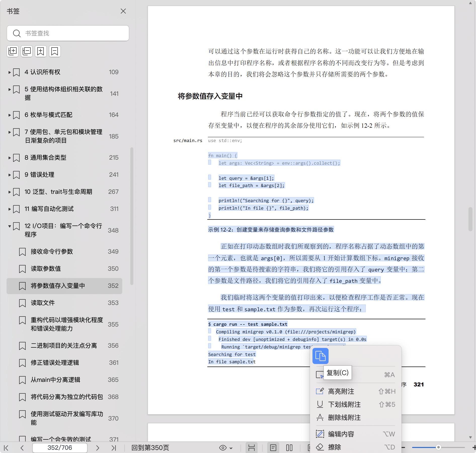Click the zoom slider handle

pyautogui.click(x=438, y=447)
